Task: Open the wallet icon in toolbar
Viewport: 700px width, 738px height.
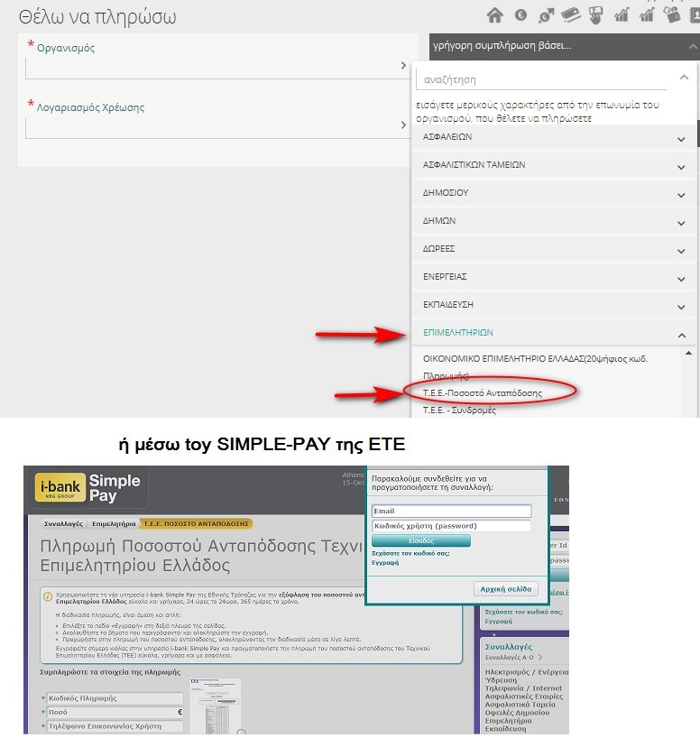Action: (672, 15)
